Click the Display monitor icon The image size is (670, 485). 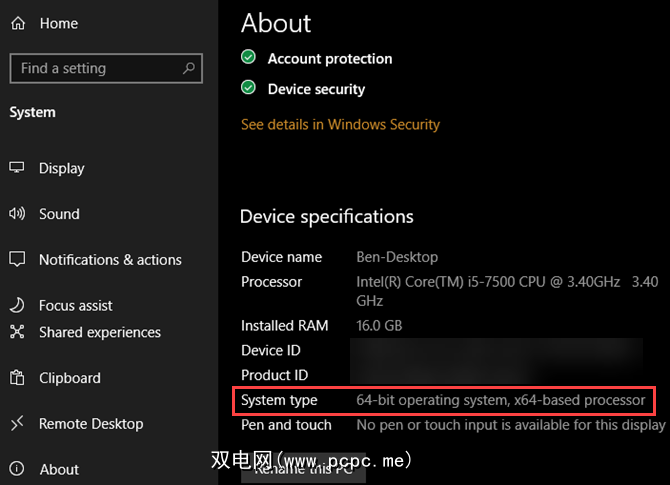click(17, 168)
